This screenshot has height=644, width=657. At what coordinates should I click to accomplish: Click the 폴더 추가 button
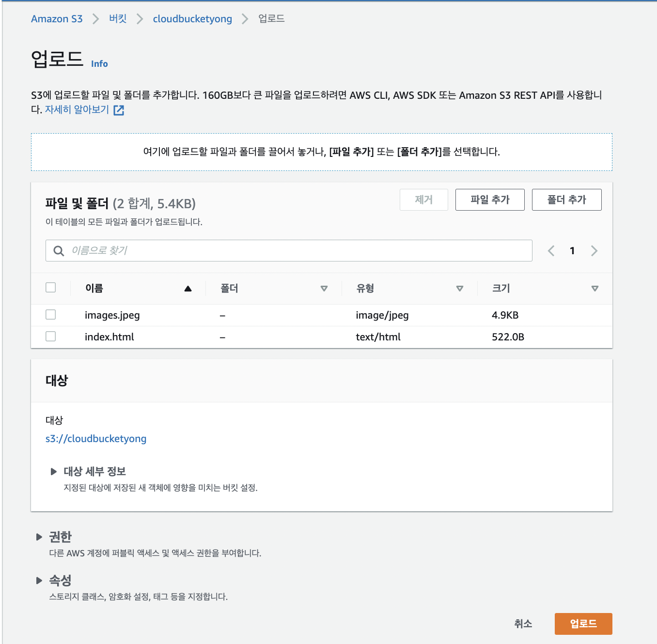[x=567, y=200]
